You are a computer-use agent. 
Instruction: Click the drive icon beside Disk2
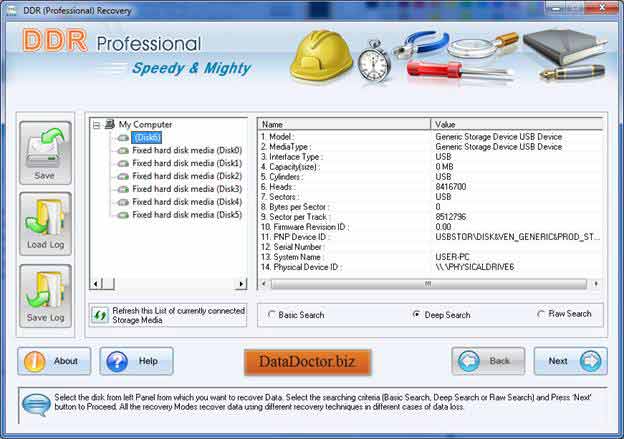123,176
